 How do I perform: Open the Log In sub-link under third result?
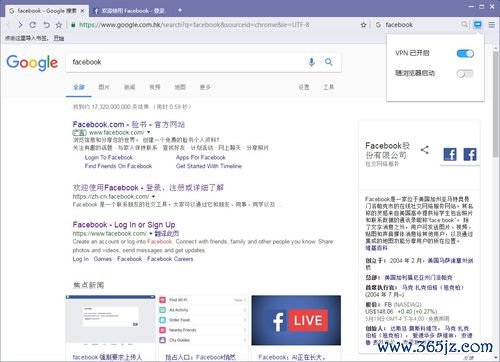[81, 259]
